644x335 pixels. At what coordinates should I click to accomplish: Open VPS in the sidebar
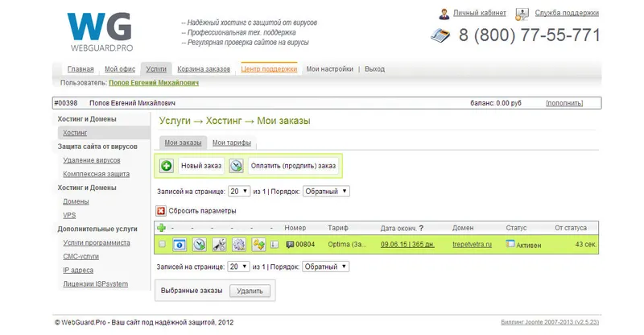69,215
